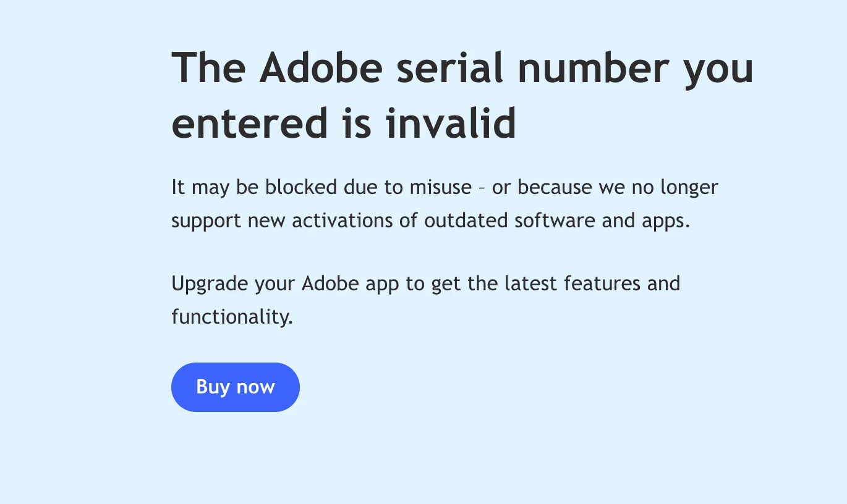Click the word 'invalid' in the heading
The width and height of the screenshot is (847, 504).
(x=451, y=122)
